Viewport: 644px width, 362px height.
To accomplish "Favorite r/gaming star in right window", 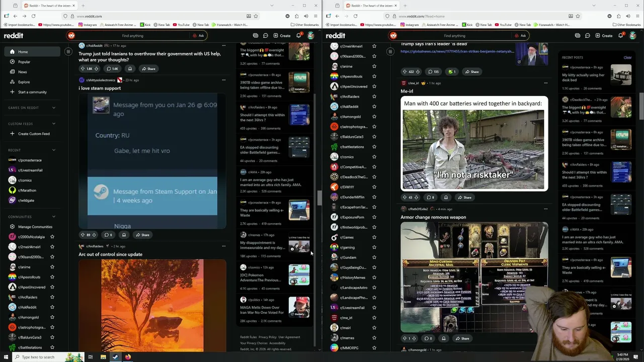I will 374,247.
